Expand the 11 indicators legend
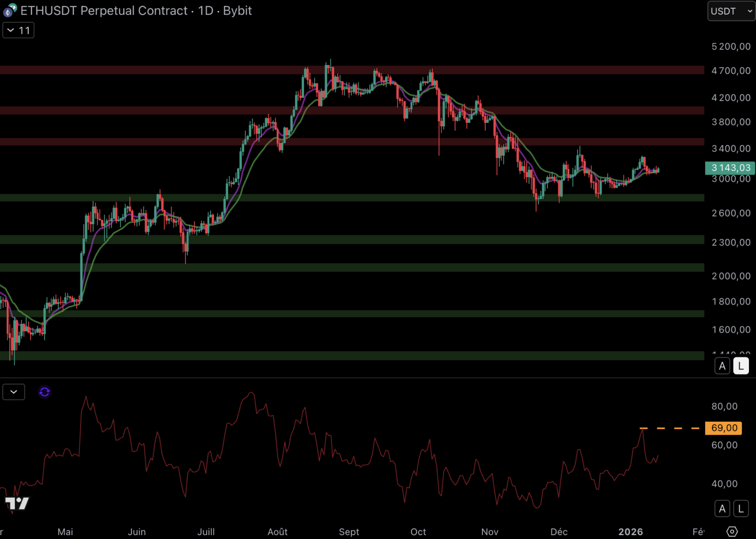756x539 pixels. pos(18,30)
